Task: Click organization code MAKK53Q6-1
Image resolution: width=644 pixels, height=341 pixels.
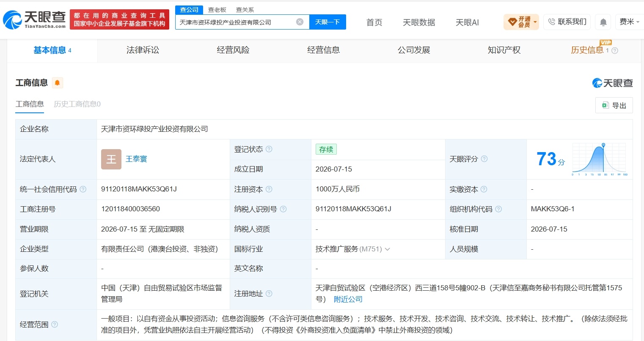Action: [x=553, y=209]
